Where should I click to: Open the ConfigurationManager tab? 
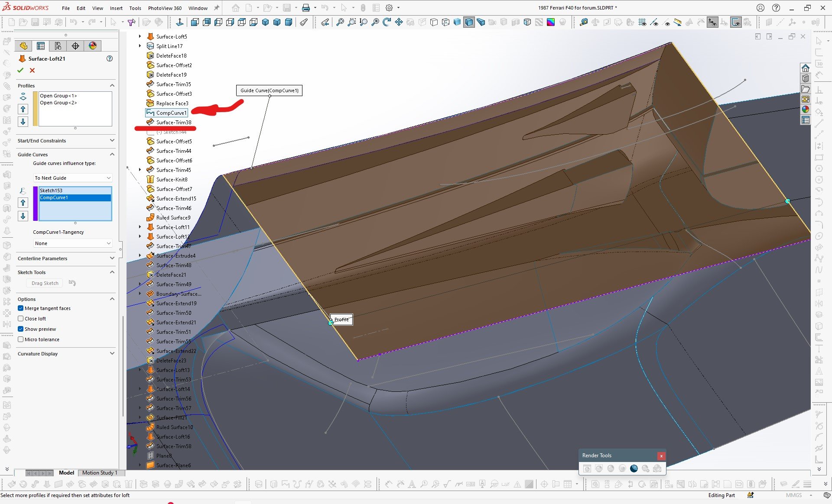58,46
